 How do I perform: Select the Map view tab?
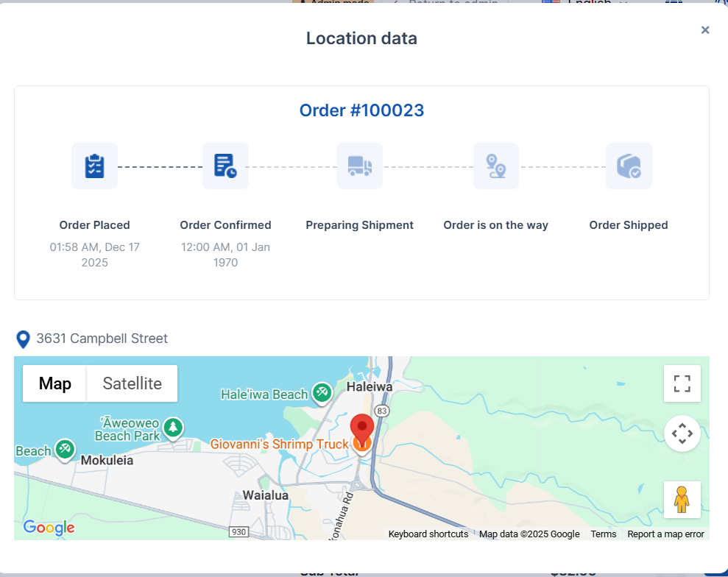pyautogui.click(x=54, y=383)
